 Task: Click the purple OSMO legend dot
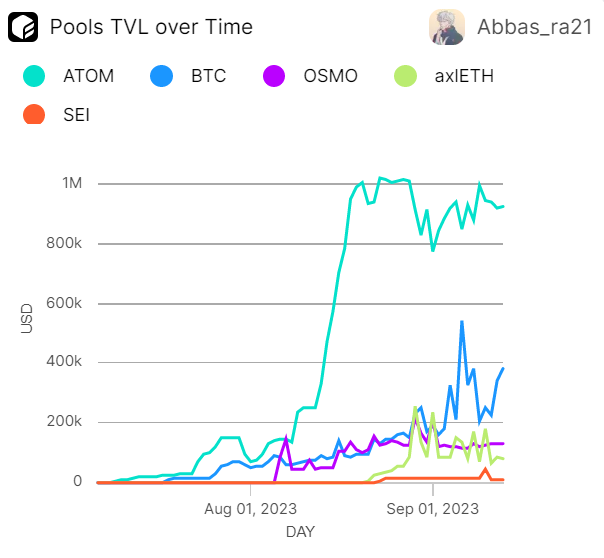click(x=275, y=75)
